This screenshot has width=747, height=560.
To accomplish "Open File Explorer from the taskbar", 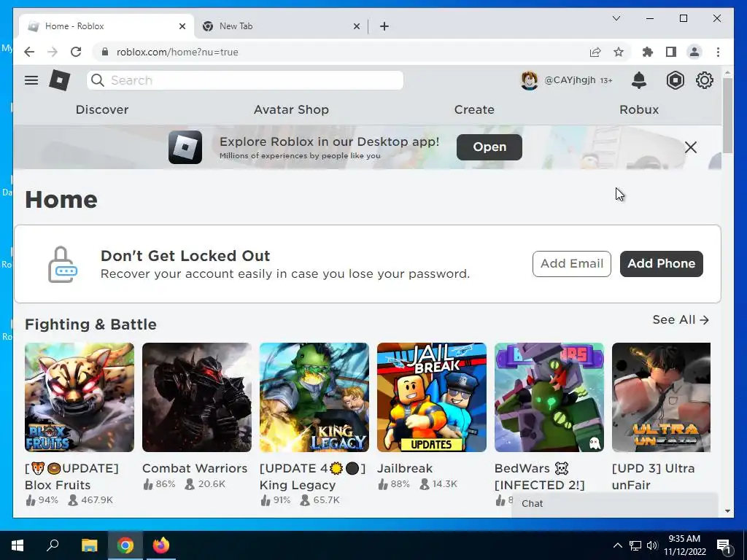I will coord(89,545).
